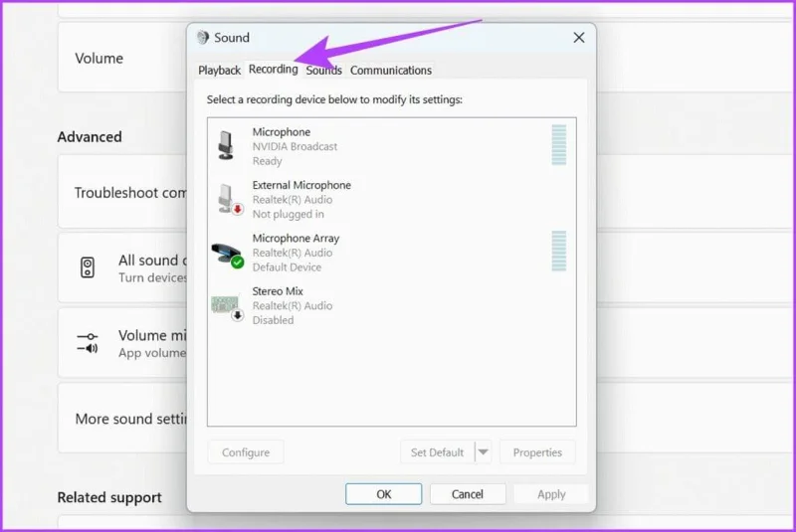Image resolution: width=796 pixels, height=532 pixels.
Task: Open More sound settings in Settings
Action: 122,418
